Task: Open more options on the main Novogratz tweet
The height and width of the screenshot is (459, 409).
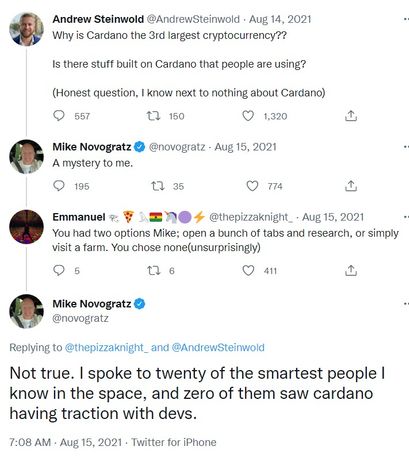Action: pos(406,304)
